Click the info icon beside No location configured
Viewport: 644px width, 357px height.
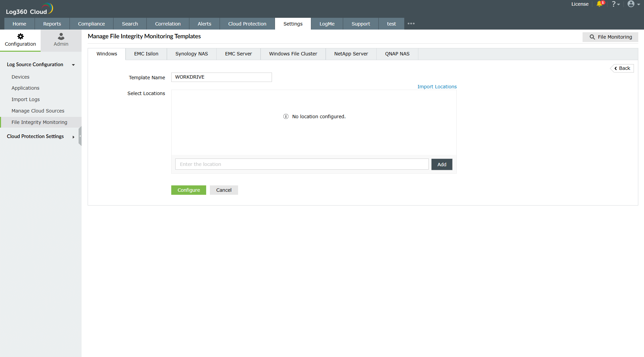(286, 116)
